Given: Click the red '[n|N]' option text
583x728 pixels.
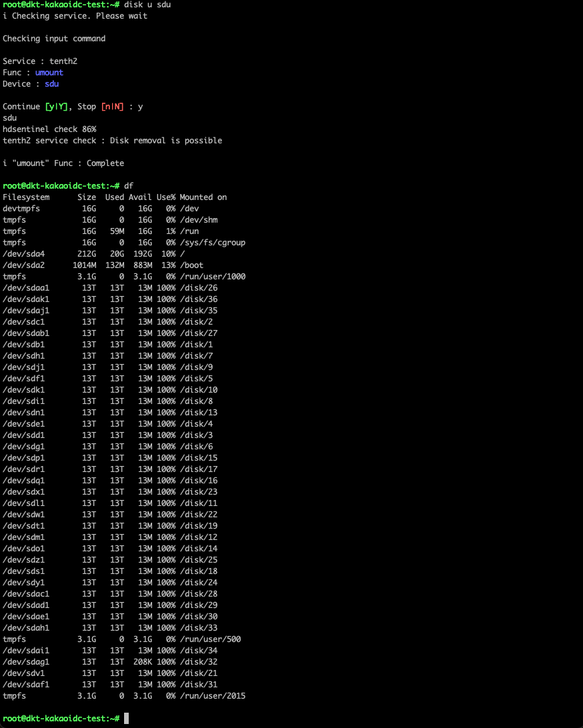Looking at the screenshot, I should pyautogui.click(x=113, y=107).
